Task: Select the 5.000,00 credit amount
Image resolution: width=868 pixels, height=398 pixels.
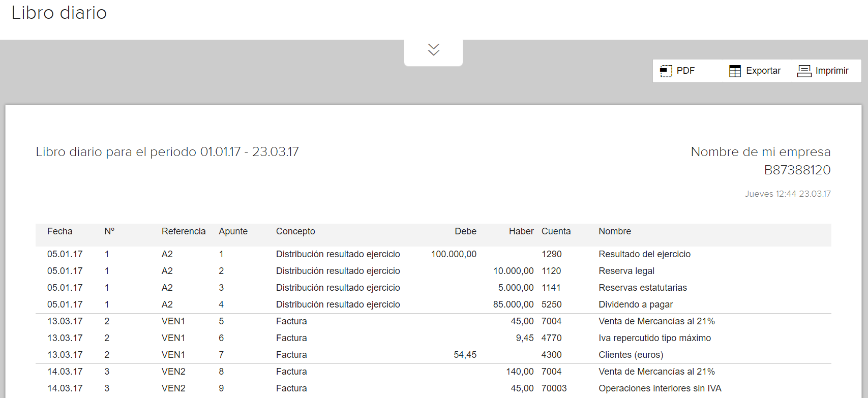Action: pyautogui.click(x=516, y=288)
